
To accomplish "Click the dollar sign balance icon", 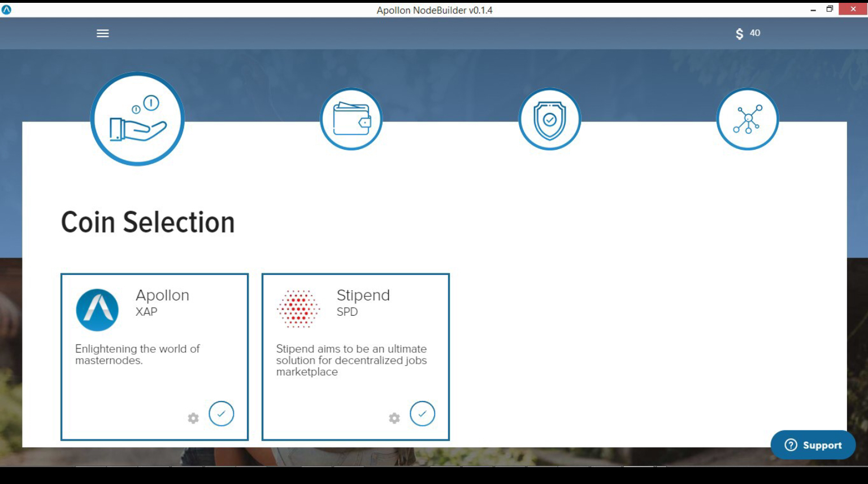I will [739, 34].
